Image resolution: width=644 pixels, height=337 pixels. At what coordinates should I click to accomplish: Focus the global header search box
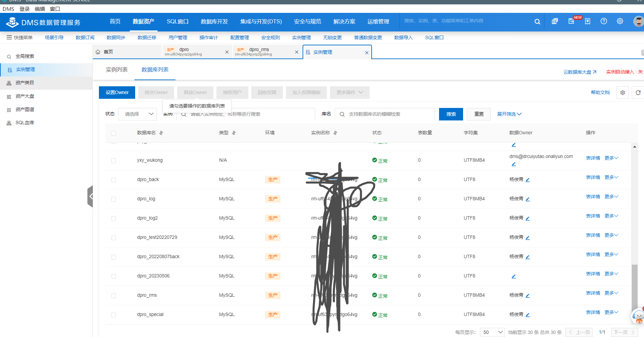coord(468,21)
